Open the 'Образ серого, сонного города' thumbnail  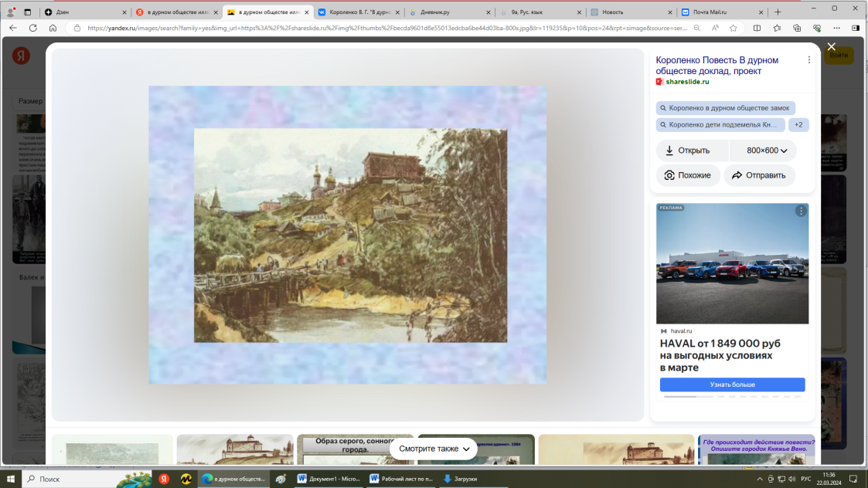click(356, 450)
